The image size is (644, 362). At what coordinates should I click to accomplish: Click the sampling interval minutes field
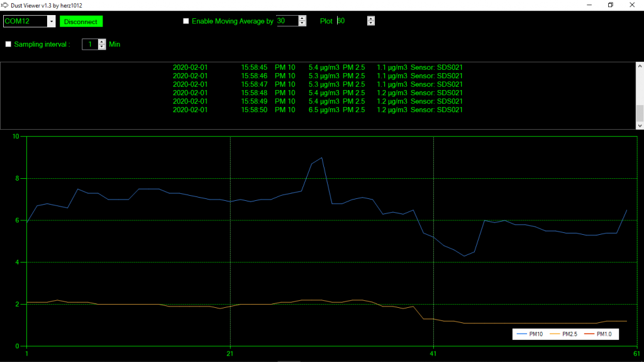tap(90, 44)
